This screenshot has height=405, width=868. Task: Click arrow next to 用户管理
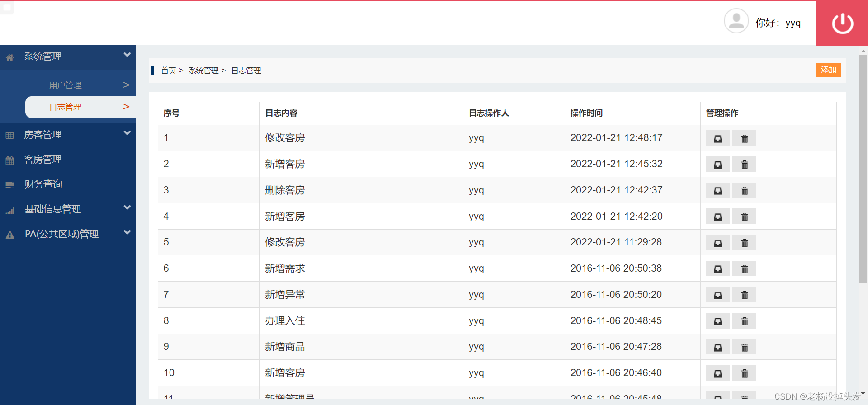click(x=126, y=85)
